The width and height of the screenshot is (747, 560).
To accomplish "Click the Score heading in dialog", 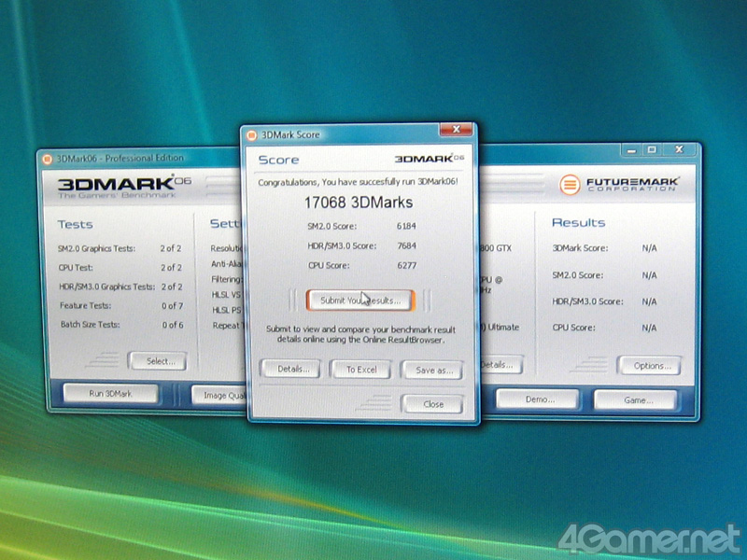I will (278, 160).
